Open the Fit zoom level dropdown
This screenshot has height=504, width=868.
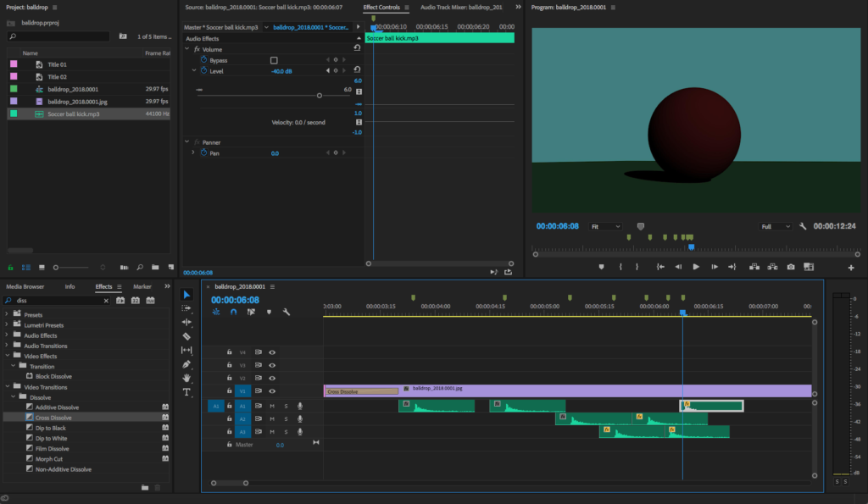coord(605,227)
